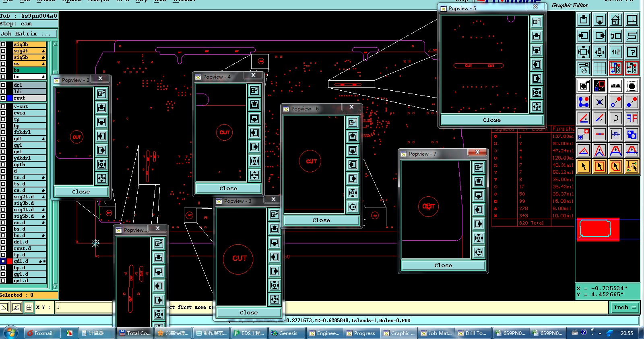Click the pan left icon in right toolbar

(x=584, y=36)
